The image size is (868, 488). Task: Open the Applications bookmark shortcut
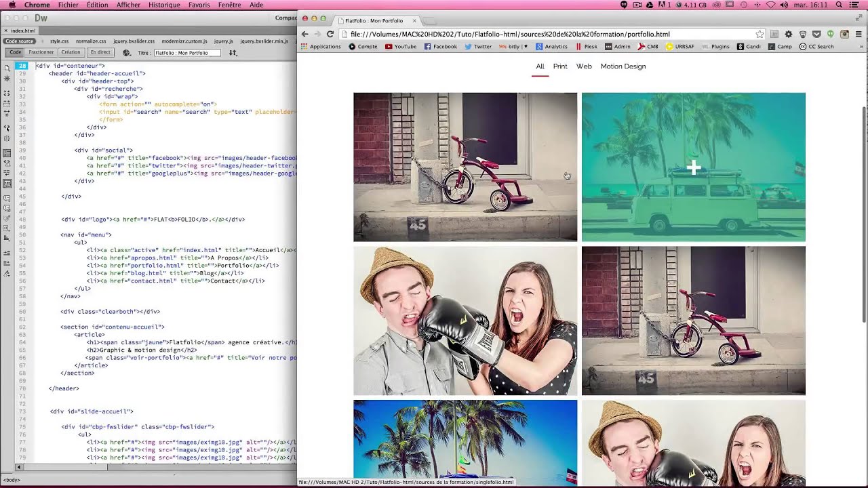321,47
